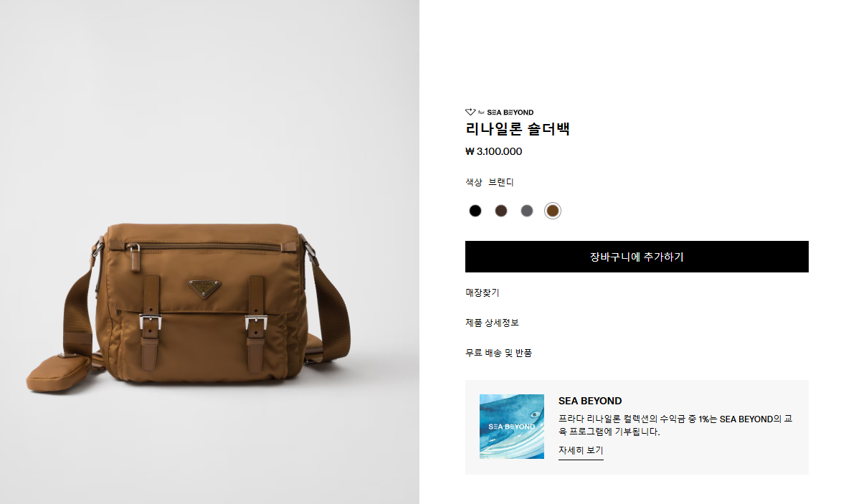Click the SEA BEYOND banner heading
This screenshot has width=846, height=504.
pos(590,401)
